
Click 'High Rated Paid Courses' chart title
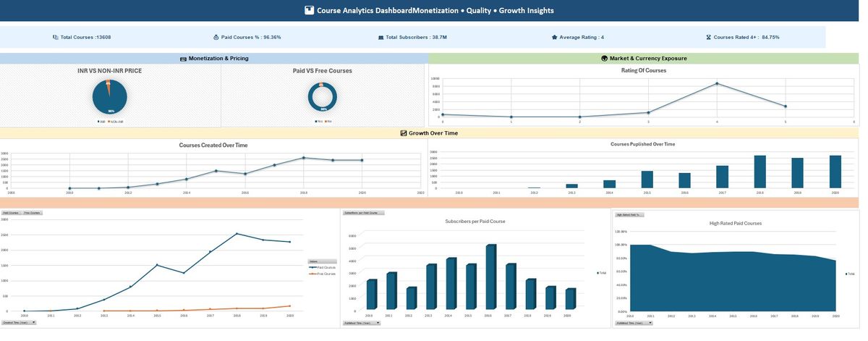tap(736, 223)
